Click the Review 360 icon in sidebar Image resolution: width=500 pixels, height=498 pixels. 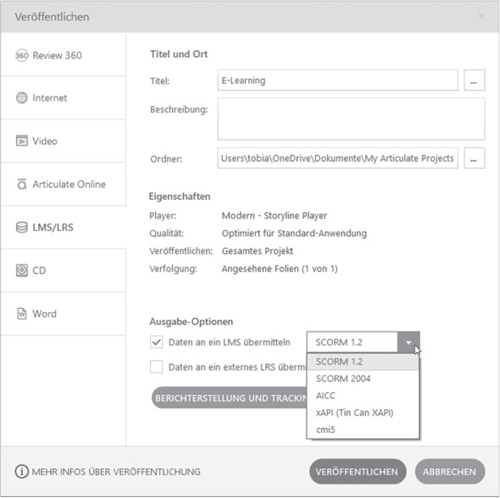click(x=22, y=55)
